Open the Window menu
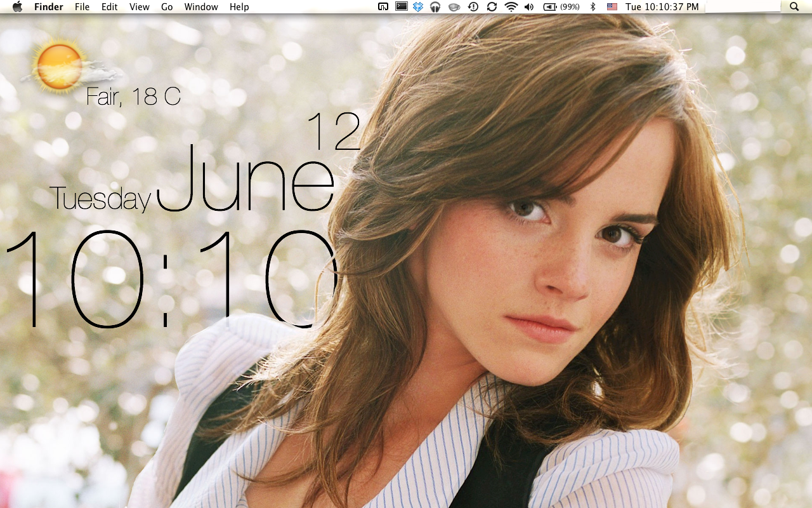 click(201, 7)
